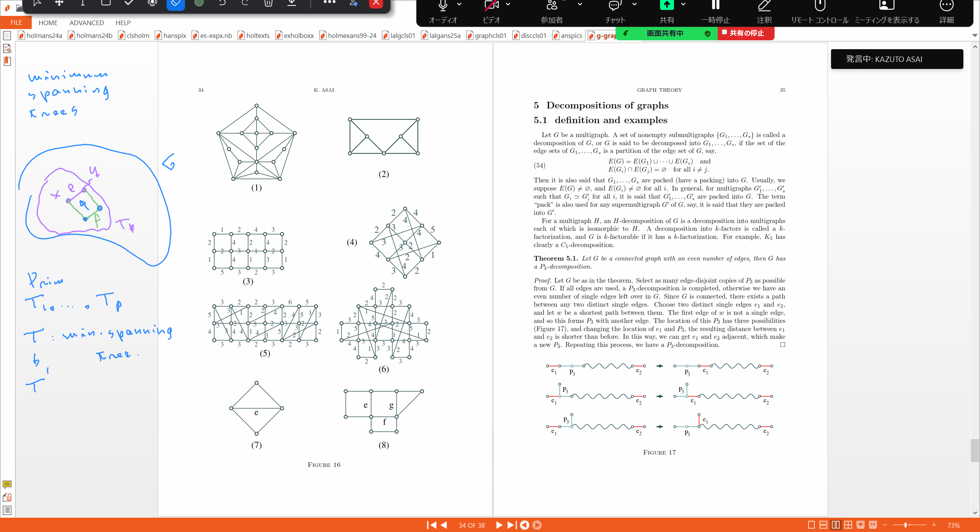Expand the audio options caret
This screenshot has width=980, height=532.
(x=459, y=4)
